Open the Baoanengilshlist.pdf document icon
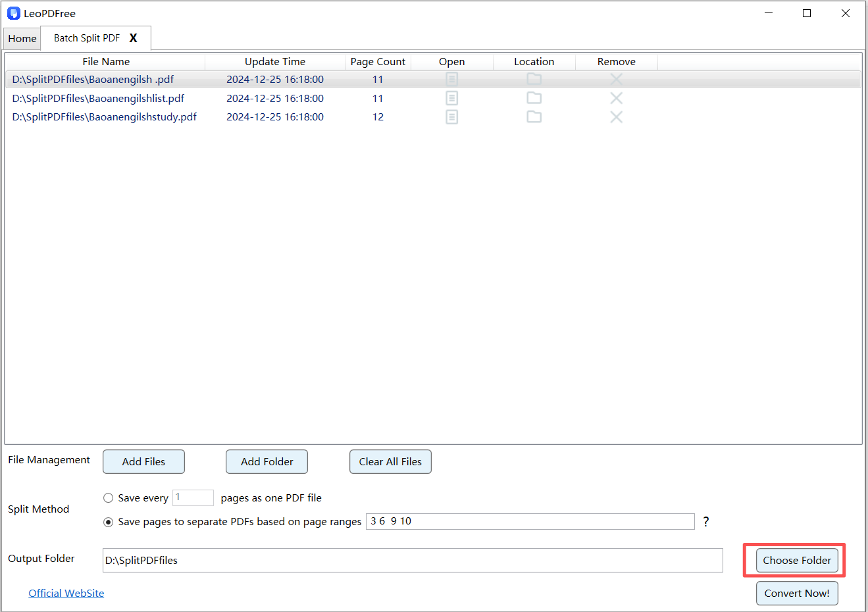 tap(451, 98)
